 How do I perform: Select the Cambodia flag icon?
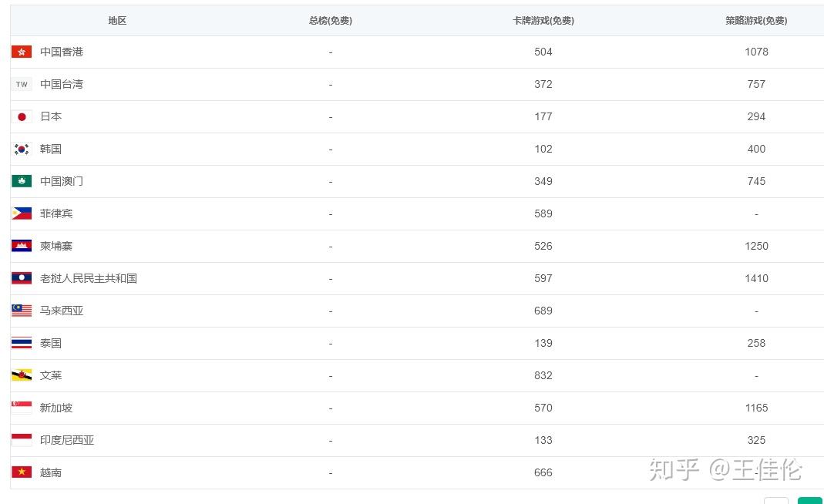click(22, 246)
